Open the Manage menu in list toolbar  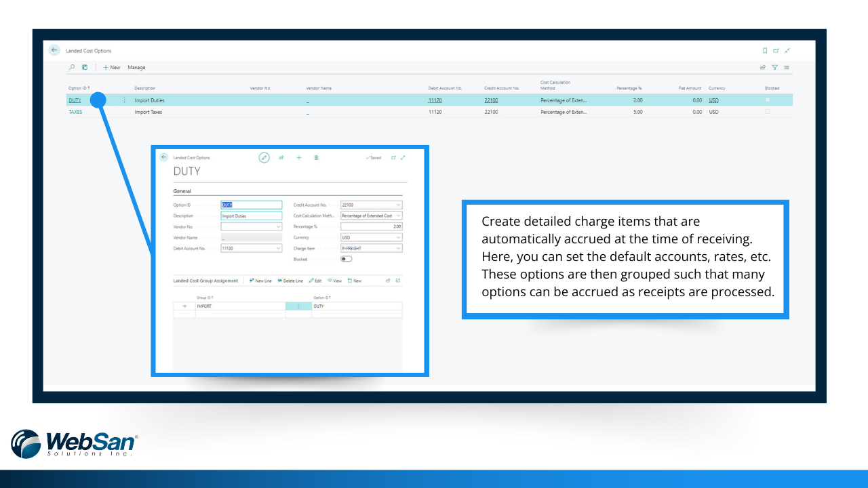click(136, 67)
